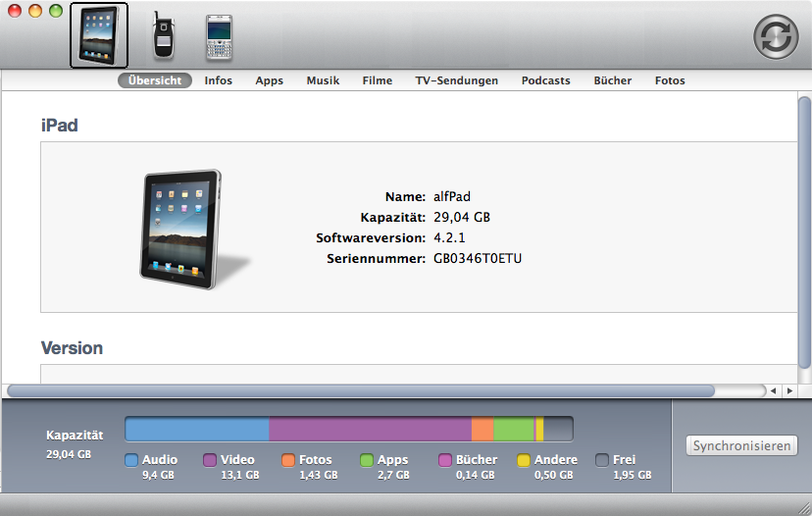Go to the TV-Sendungen tab
The image size is (812, 516).
[456, 80]
